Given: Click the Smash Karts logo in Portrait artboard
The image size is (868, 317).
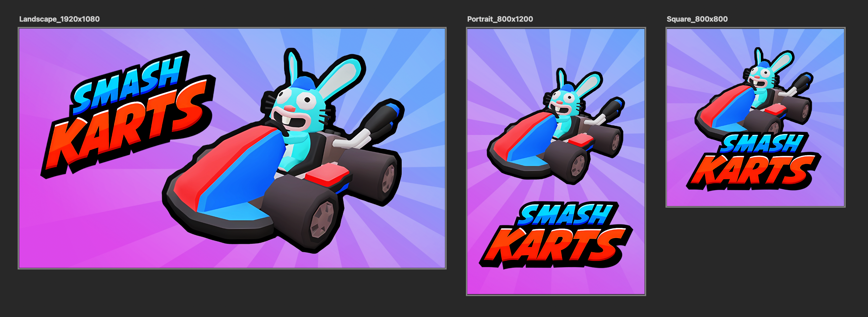Looking at the screenshot, I should [556, 235].
